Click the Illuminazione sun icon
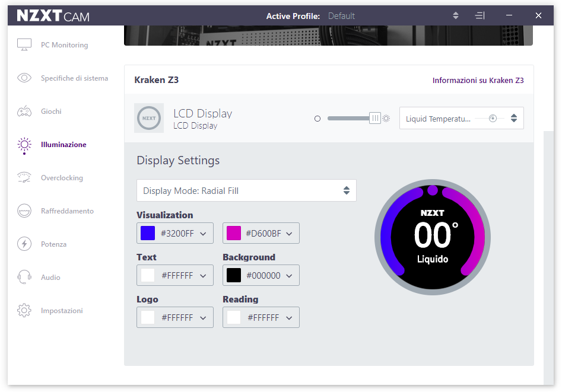Screen dimensions: 562x392 click(x=24, y=145)
